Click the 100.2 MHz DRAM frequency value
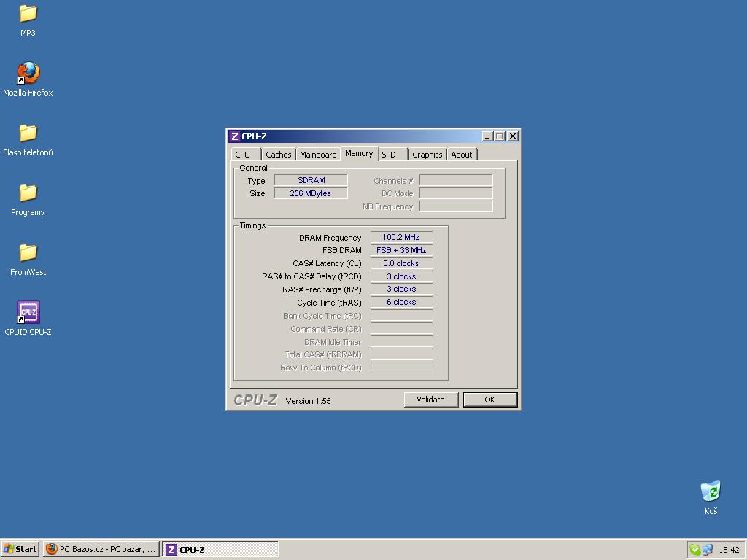Viewport: 747px width, 560px height. tap(402, 237)
